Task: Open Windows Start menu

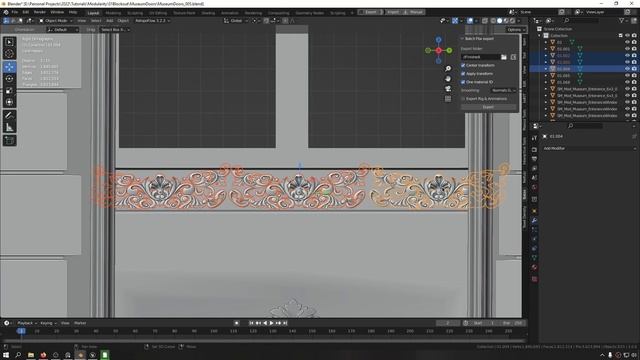Action: coord(6,355)
